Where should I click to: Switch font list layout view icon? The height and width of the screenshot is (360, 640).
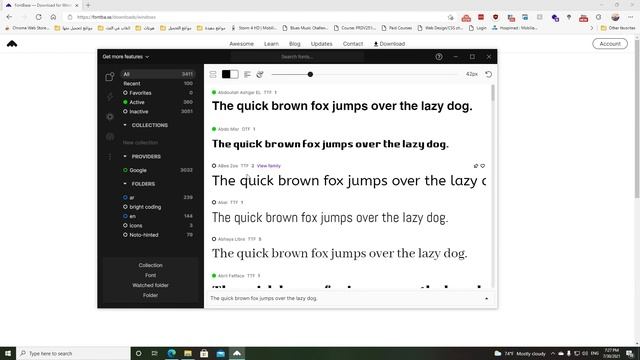[213, 74]
